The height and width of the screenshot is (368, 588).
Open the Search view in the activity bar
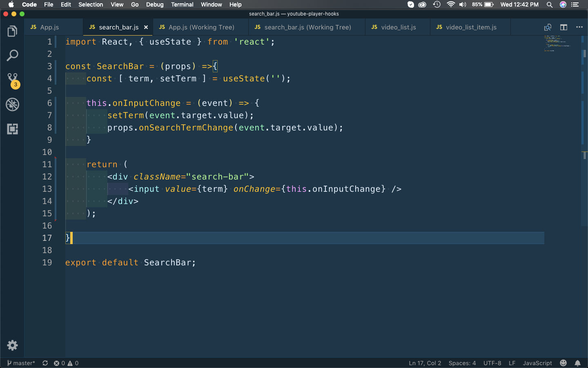coord(12,55)
